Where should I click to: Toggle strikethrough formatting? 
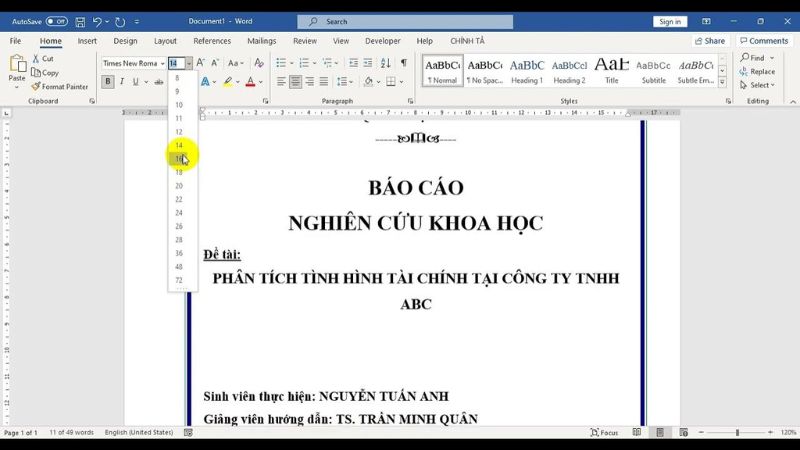coord(159,82)
